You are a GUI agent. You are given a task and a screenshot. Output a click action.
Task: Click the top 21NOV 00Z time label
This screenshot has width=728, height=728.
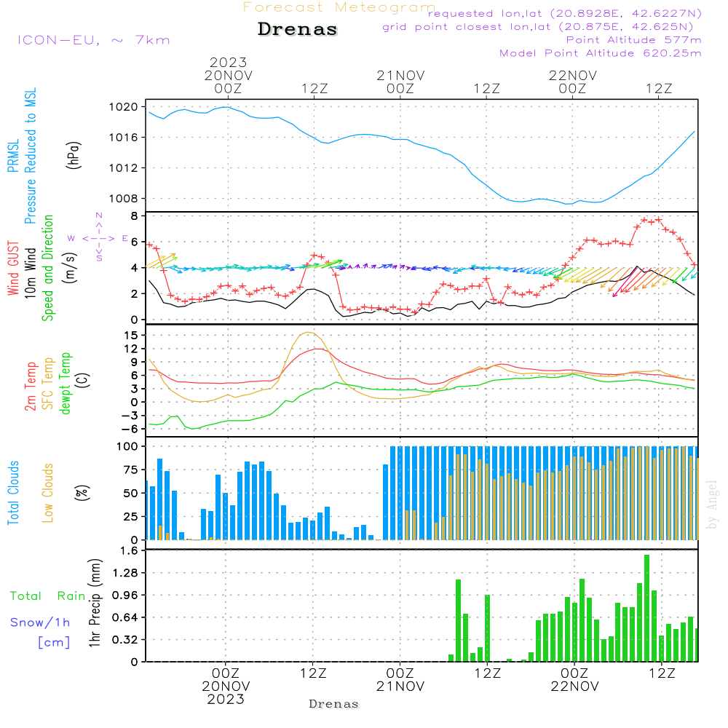coord(400,82)
